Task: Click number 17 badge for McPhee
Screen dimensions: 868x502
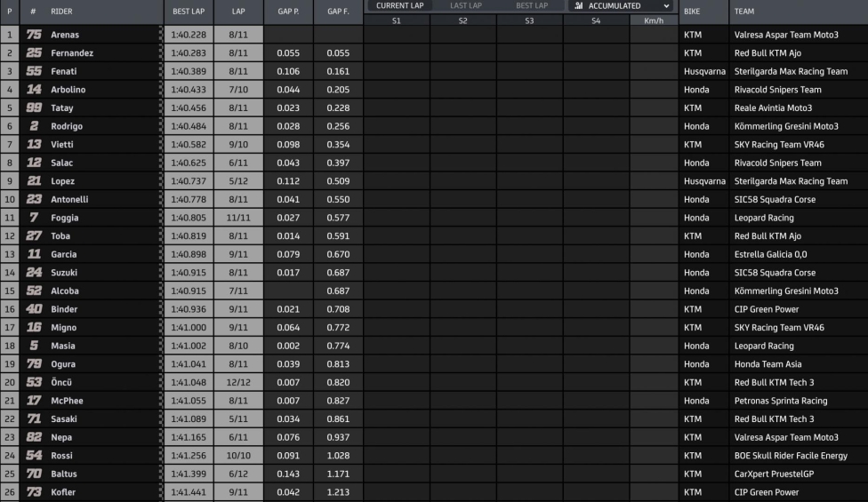Action: 34,401
